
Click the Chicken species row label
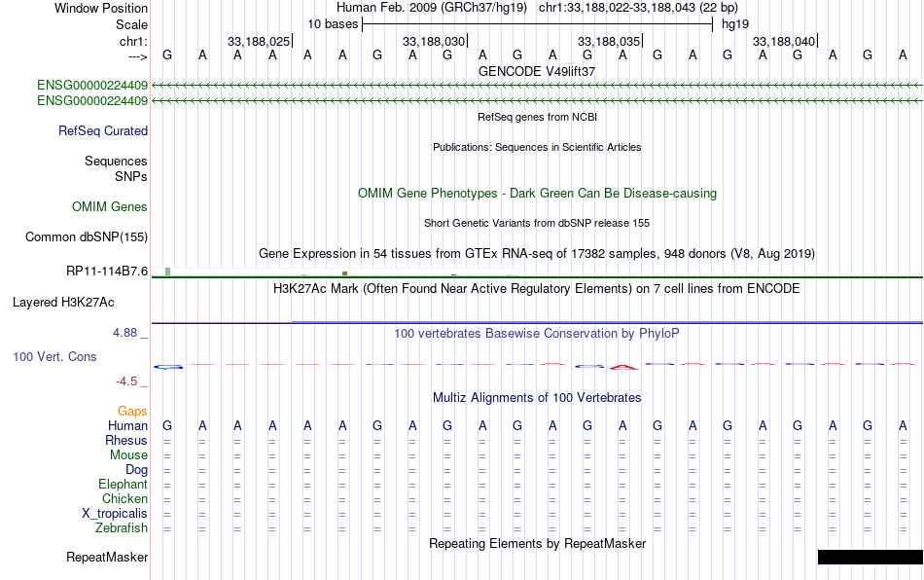click(124, 498)
